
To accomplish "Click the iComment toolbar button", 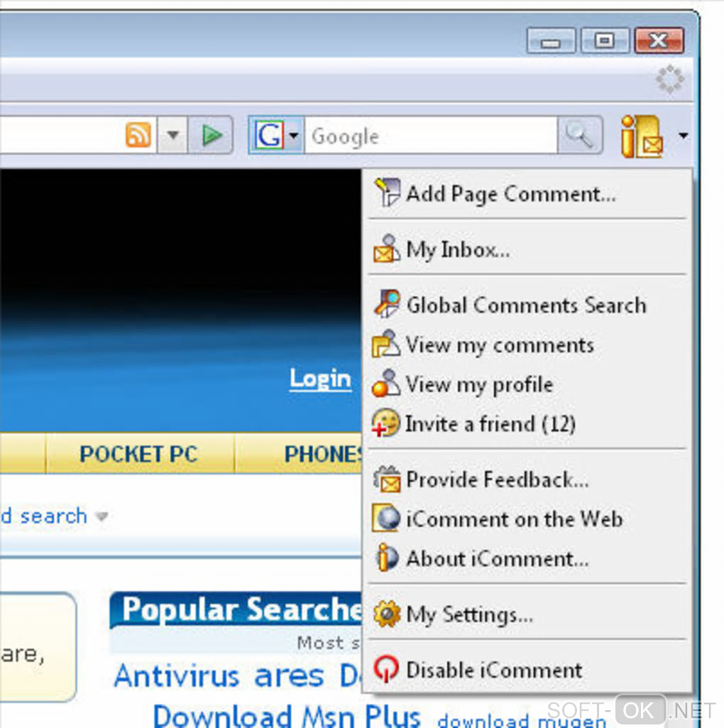I will 642,136.
